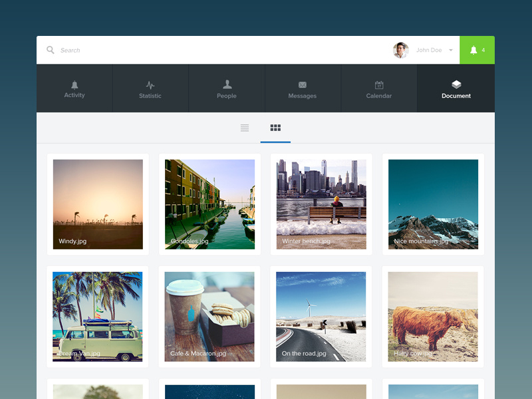Screen dimensions: 532x399
Task: Open the Dream Van.jpg thumbnail
Action: click(97, 317)
